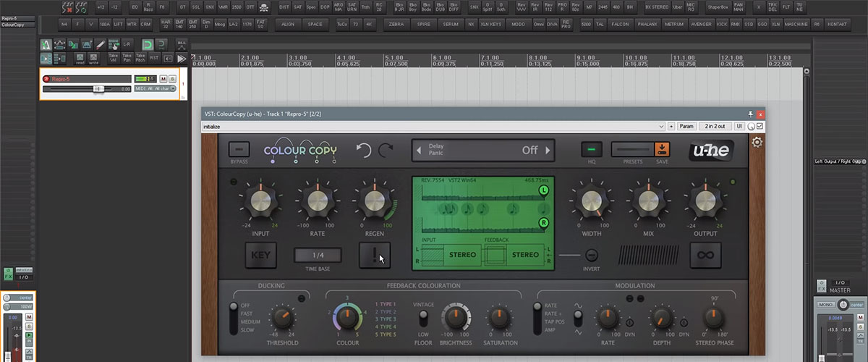Click the Take Vol button
The image size is (868, 362).
(113, 58)
